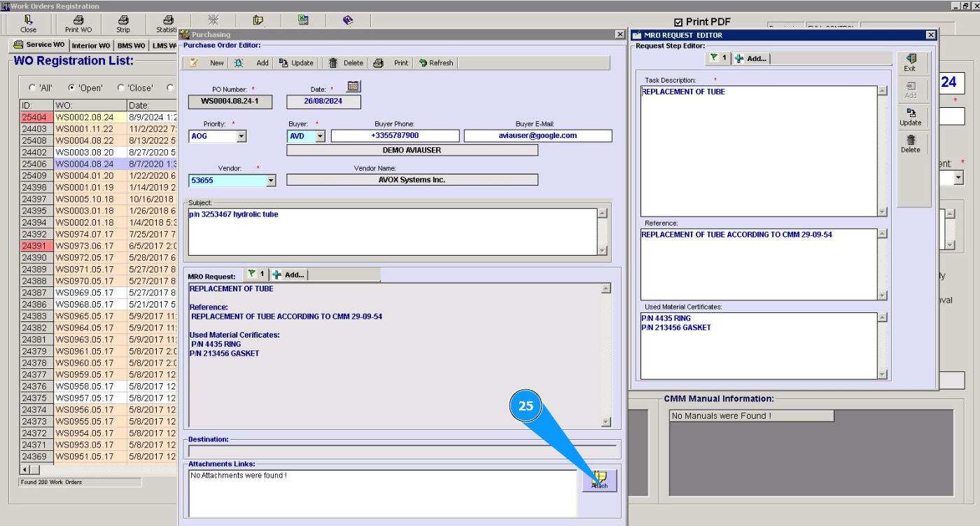The width and height of the screenshot is (980, 526).
Task: Close the Purchasing window
Action: coord(619,34)
